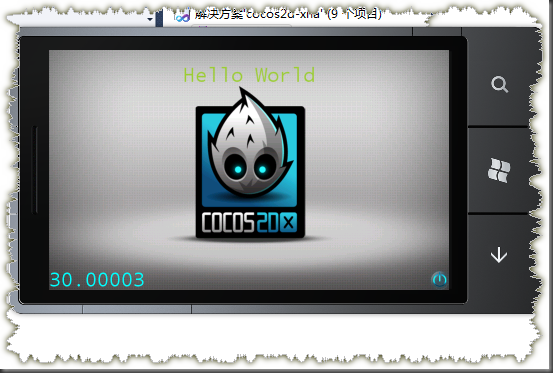Tap the Windows Start hardware button
Image resolution: width=553 pixels, height=373 pixels.
click(x=499, y=171)
